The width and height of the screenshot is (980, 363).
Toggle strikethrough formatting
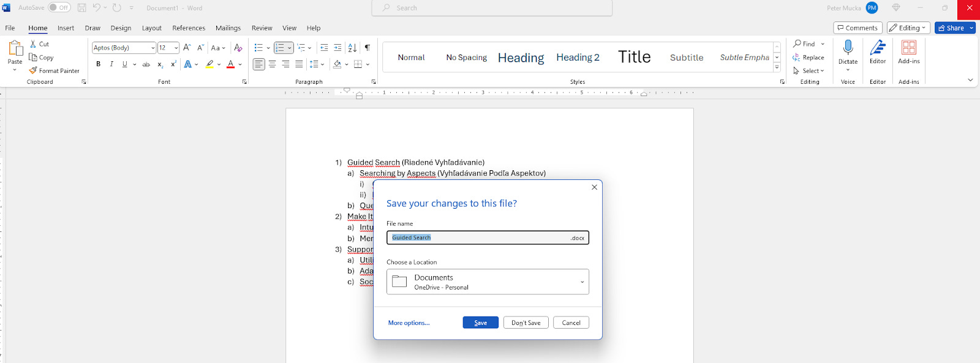coord(146,64)
